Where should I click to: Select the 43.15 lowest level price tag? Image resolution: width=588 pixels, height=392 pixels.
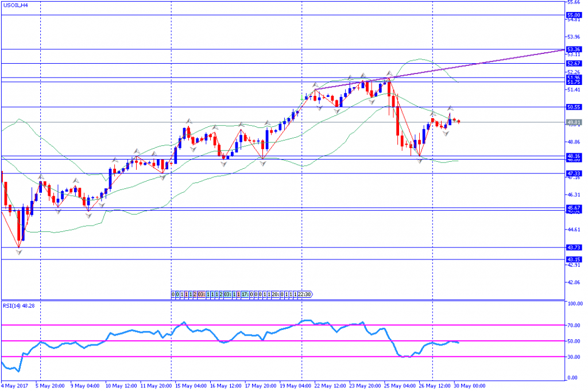click(574, 259)
